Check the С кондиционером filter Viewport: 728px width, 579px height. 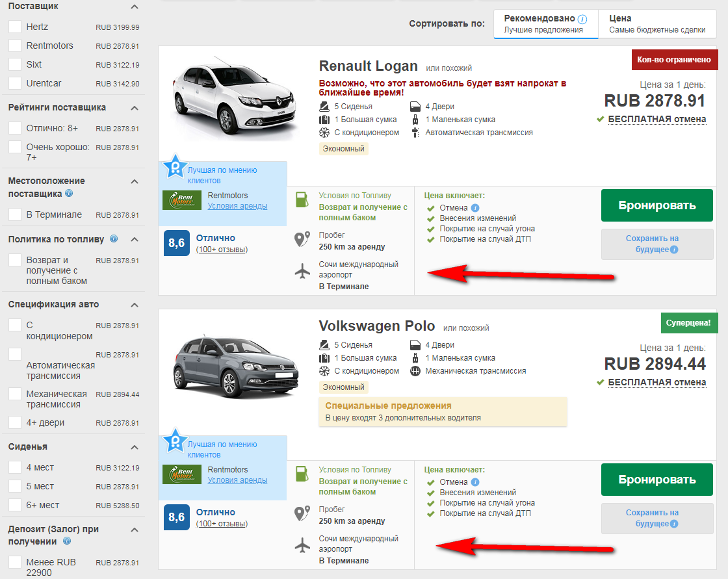(x=15, y=325)
